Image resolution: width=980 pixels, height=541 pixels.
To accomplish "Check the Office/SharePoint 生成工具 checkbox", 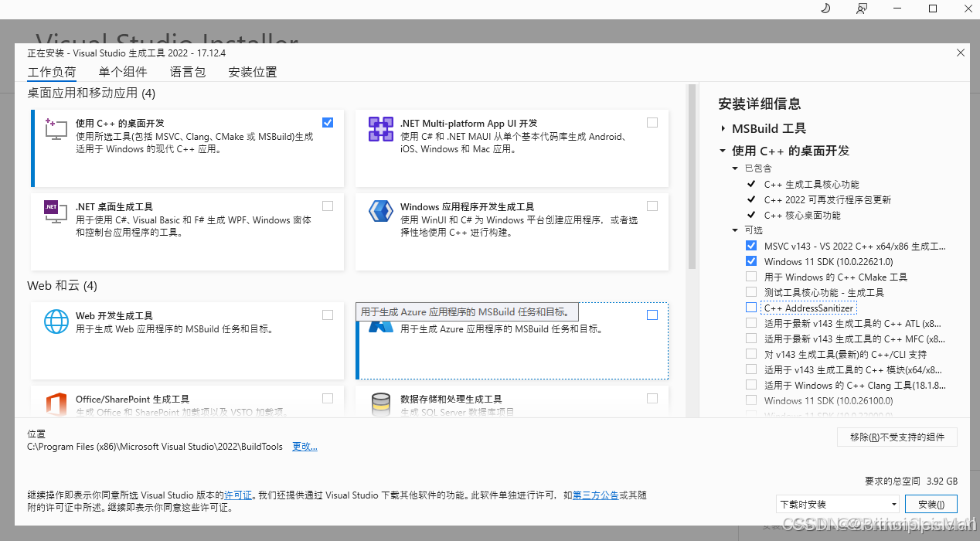I will [328, 398].
